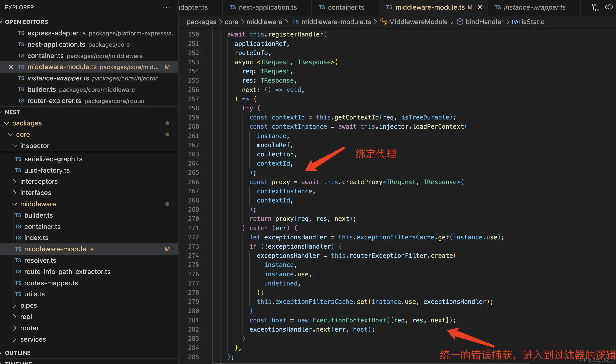Collapse the packages folder

[x=7, y=123]
